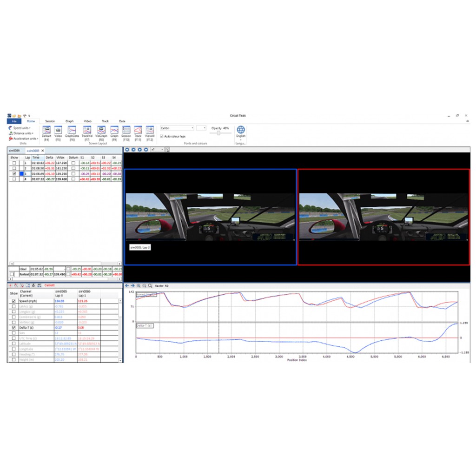Choose the TrackVid (F7) layout
The height and width of the screenshot is (476, 476).
[87, 133]
